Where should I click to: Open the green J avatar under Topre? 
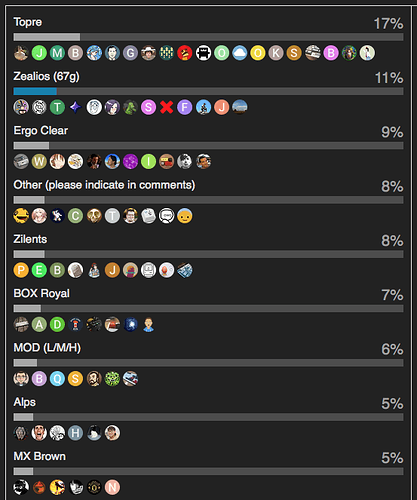pyautogui.click(x=39, y=53)
